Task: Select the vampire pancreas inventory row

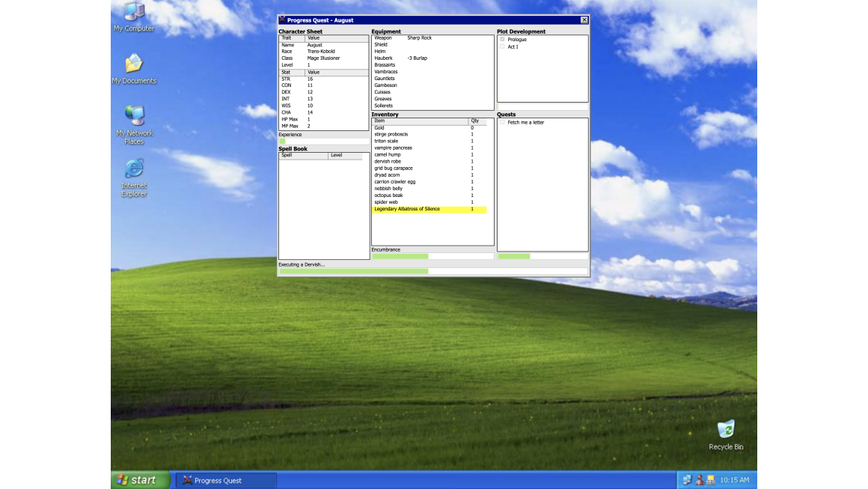Action: (429, 148)
